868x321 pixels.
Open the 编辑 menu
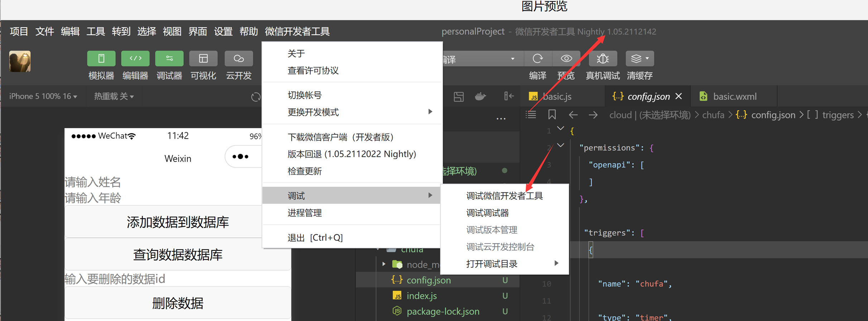(70, 32)
